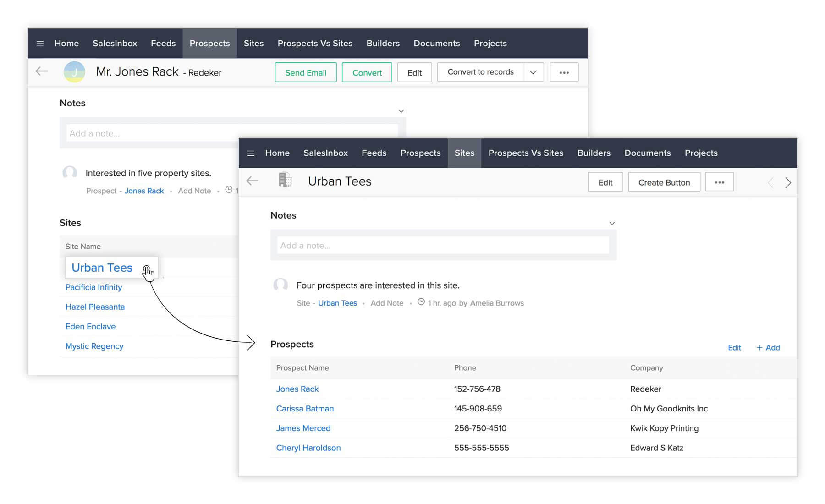Viewport: 825px width, 504px height.
Task: Click Add Note under Urban Tees note
Action: coord(387,303)
